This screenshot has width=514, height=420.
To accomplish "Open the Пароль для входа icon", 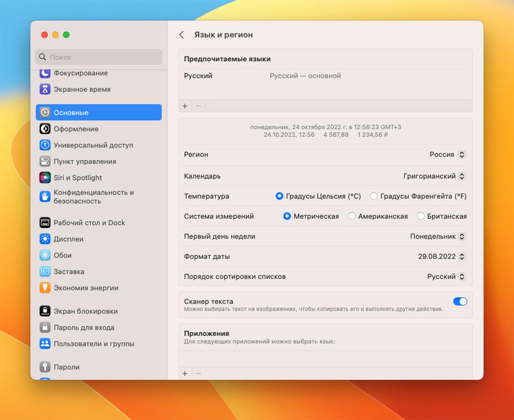I will tap(45, 328).
